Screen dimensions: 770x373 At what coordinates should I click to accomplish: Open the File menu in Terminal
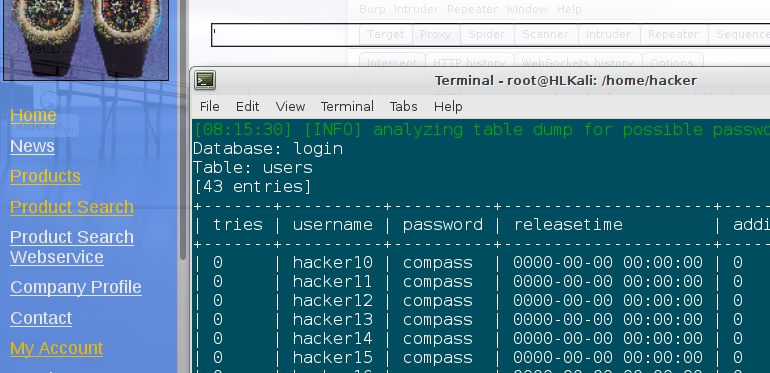coord(210,107)
